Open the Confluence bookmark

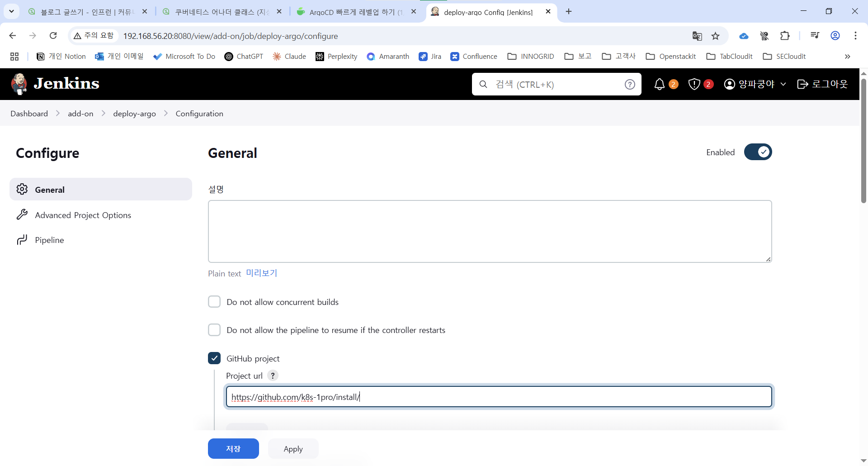pyautogui.click(x=474, y=57)
